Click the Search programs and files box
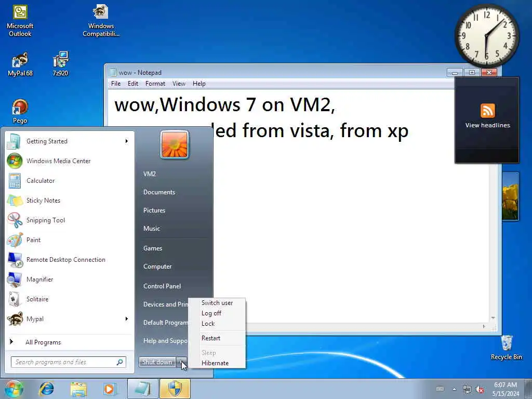Viewport: 532px width, 399px height. (x=68, y=362)
